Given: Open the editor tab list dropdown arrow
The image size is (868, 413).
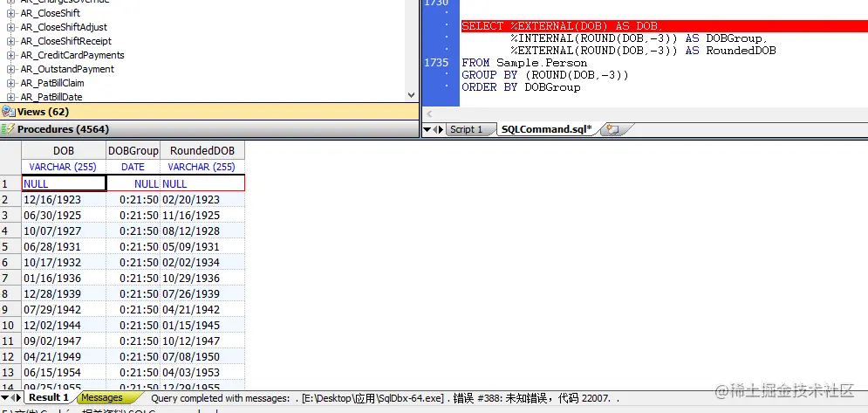Looking at the screenshot, I should coord(426,130).
